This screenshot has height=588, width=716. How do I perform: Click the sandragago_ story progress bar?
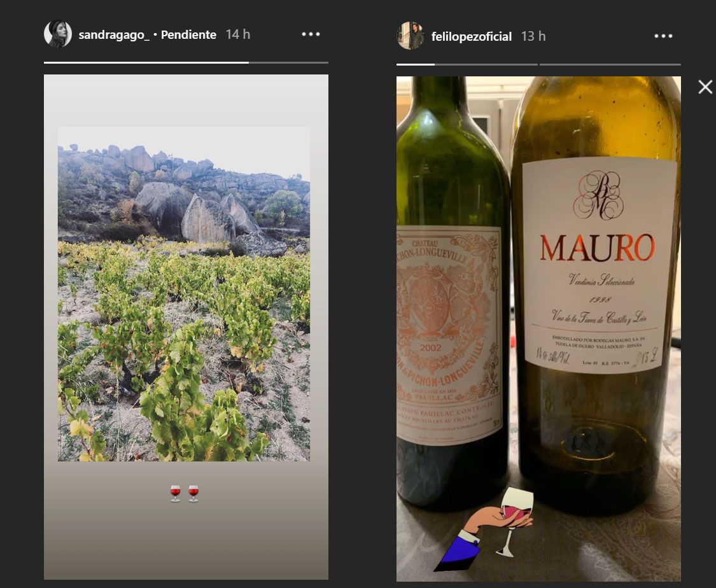coord(186,62)
